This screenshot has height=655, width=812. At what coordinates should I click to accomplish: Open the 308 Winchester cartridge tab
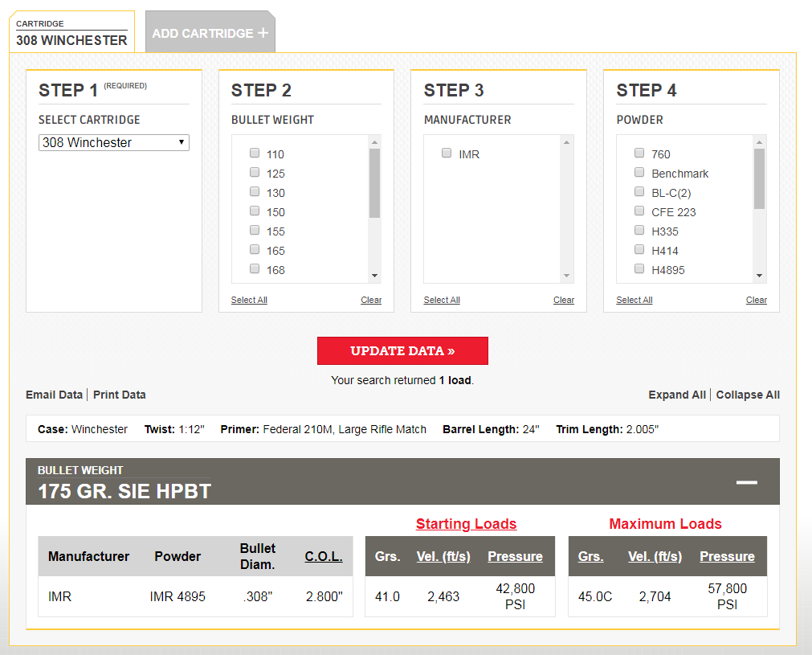pos(72,32)
